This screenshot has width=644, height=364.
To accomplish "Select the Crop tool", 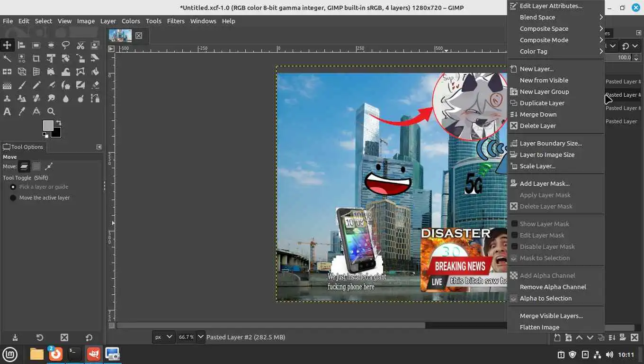I will pos(36,59).
